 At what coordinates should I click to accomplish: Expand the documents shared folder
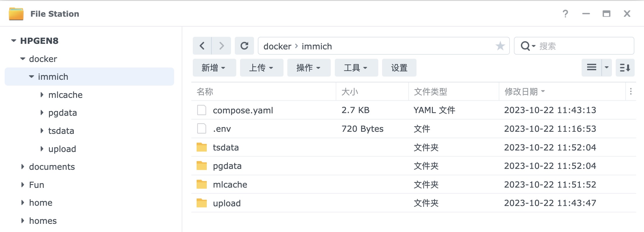[x=23, y=167]
